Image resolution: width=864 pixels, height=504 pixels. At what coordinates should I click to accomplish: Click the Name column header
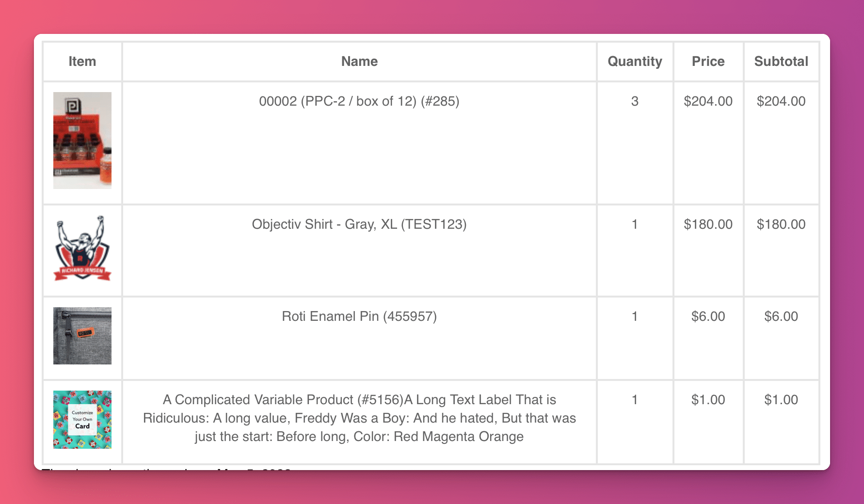[359, 62]
